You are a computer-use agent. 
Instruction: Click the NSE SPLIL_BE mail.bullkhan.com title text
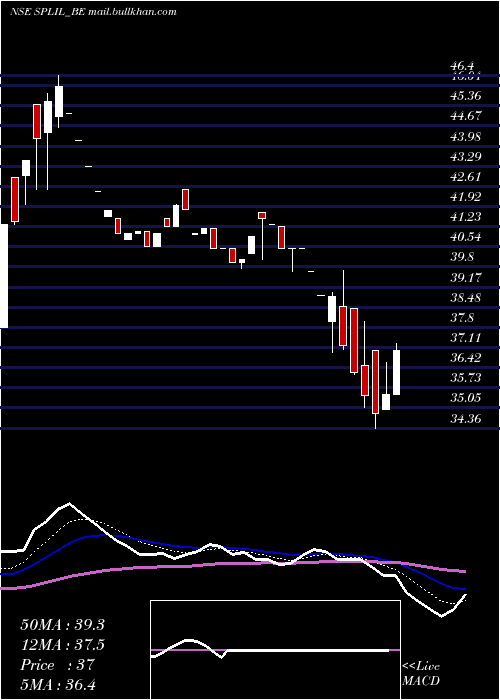(x=93, y=12)
